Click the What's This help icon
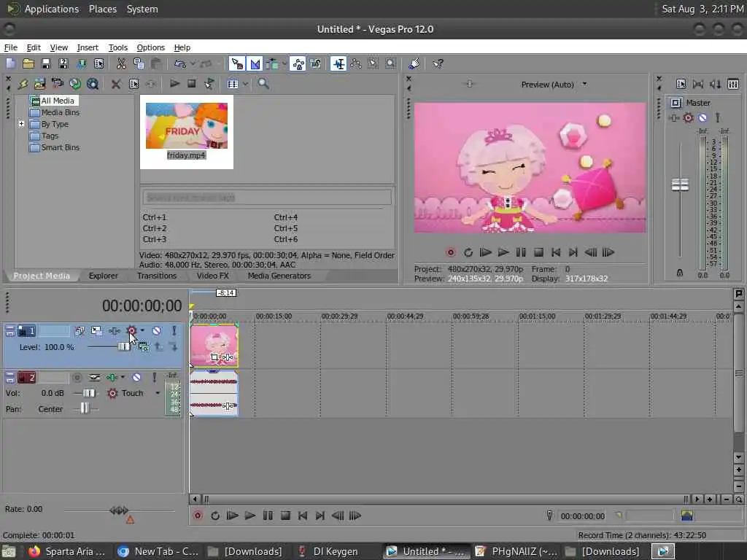The width and height of the screenshot is (747, 560). (438, 63)
